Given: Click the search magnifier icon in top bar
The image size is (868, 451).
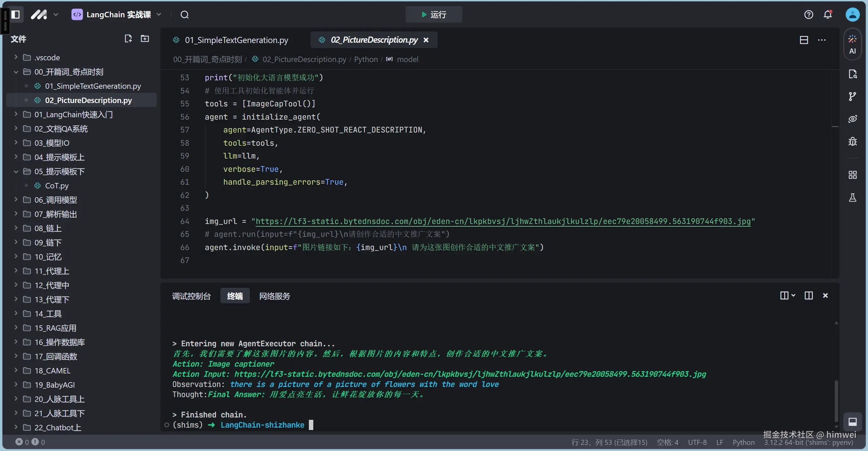Looking at the screenshot, I should tap(184, 15).
